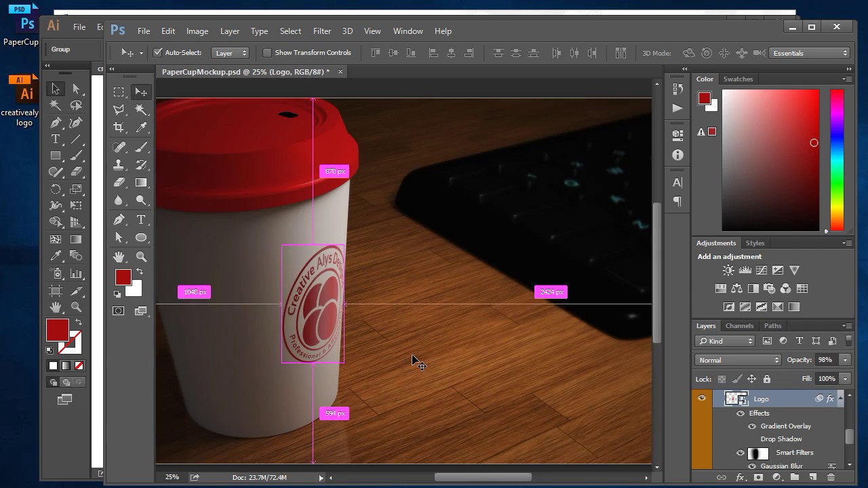Open the Opacity slider dropdown arrow
Screen dimensions: 868x488
(x=846, y=360)
